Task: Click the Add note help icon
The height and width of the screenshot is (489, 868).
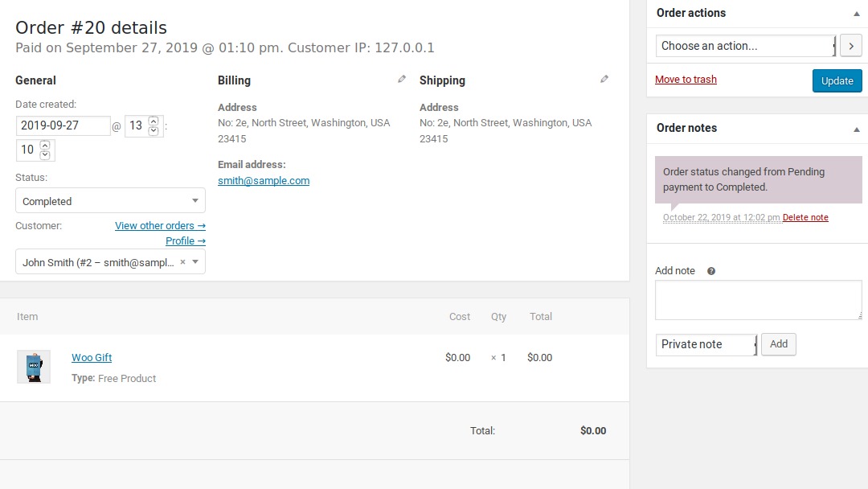Action: click(711, 271)
